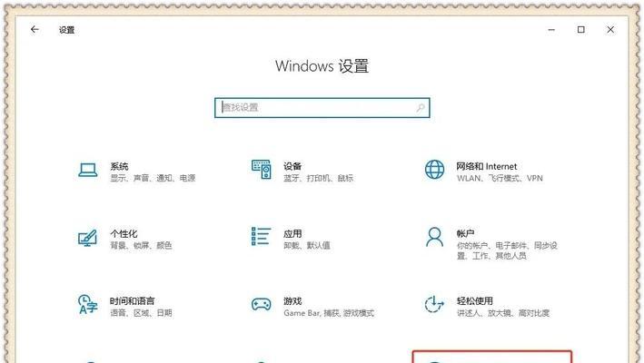Select the 应用 category label
644x363 pixels.
[292, 233]
